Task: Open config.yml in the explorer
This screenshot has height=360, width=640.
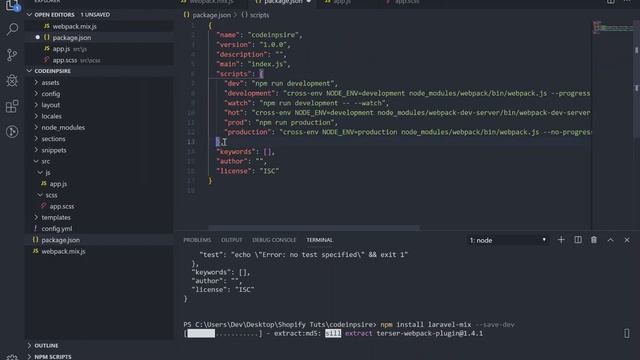Action: pos(98,229)
